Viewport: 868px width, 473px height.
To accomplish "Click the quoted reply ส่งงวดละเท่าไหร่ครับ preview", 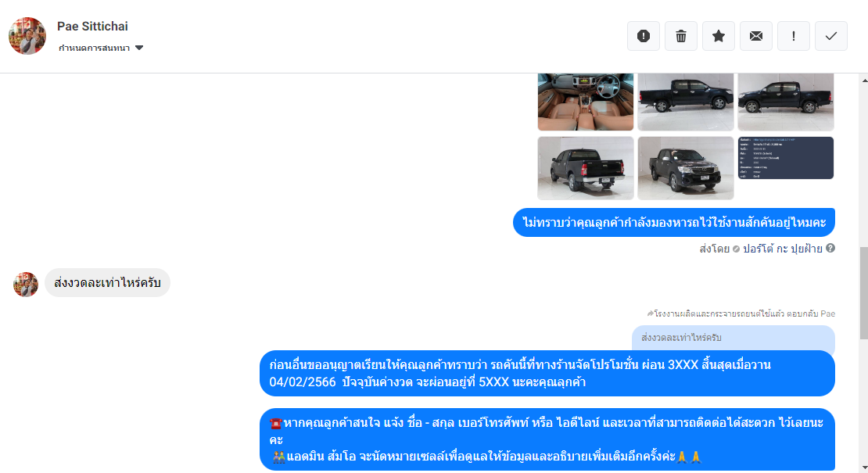I will (x=733, y=338).
